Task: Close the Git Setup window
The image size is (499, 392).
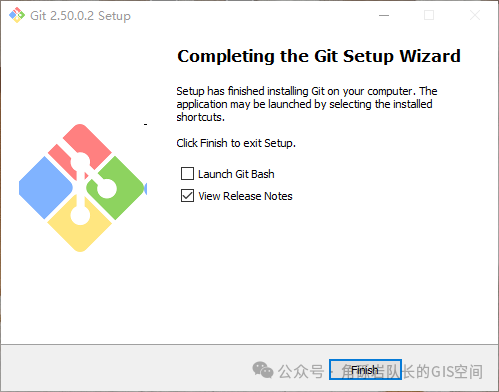Action: click(x=475, y=15)
